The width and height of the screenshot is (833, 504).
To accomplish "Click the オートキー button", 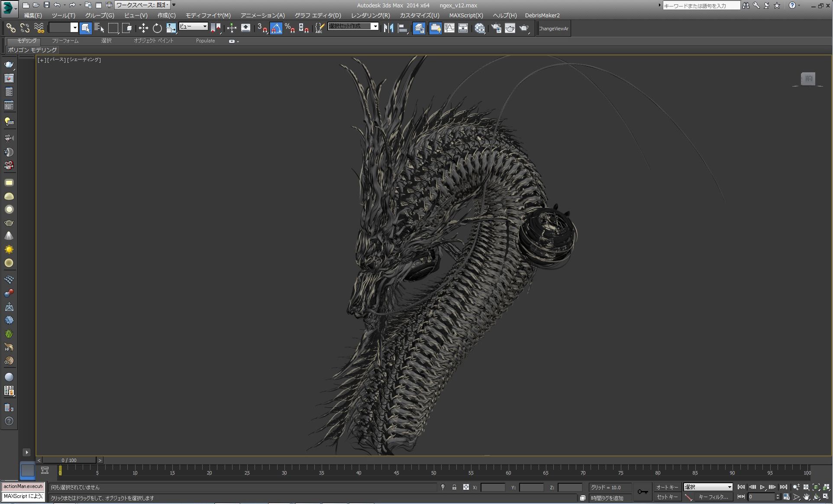I will point(667,487).
